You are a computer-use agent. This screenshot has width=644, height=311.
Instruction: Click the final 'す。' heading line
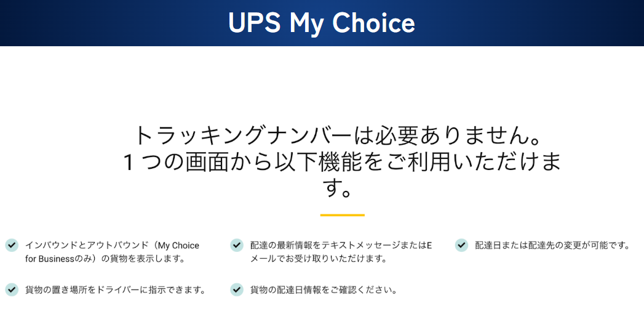click(341, 188)
